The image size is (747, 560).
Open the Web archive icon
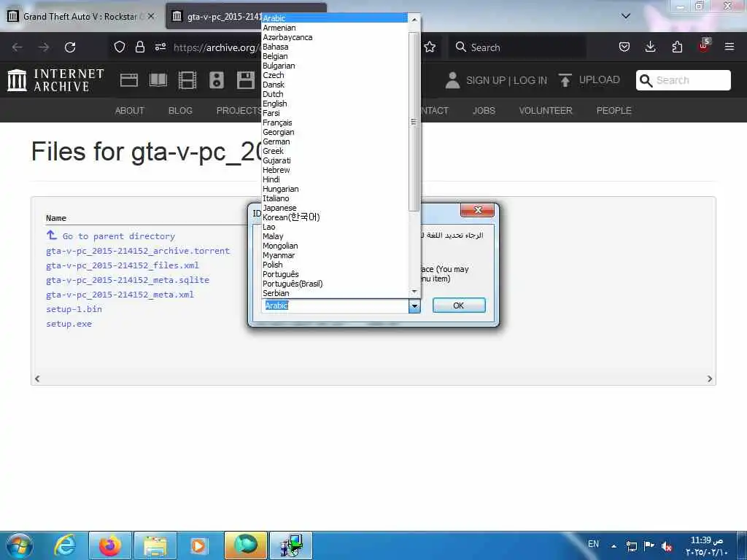coord(128,80)
